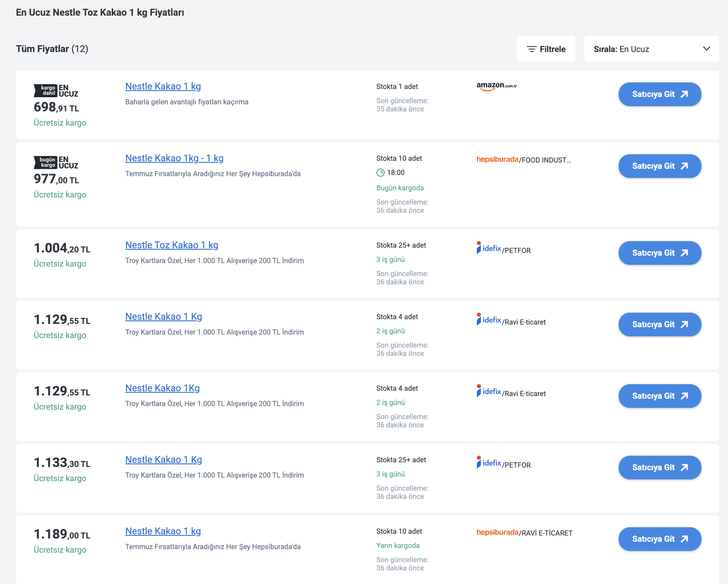Click the hepsiburada FOOD INDUST seller logo
Screen dimensions: 728x584
tap(524, 159)
